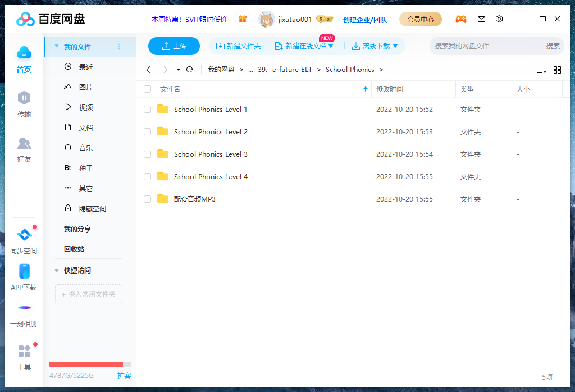The image size is (575, 392).
Task: Click the 拖入常用文件夹 drop box
Action: point(88,294)
